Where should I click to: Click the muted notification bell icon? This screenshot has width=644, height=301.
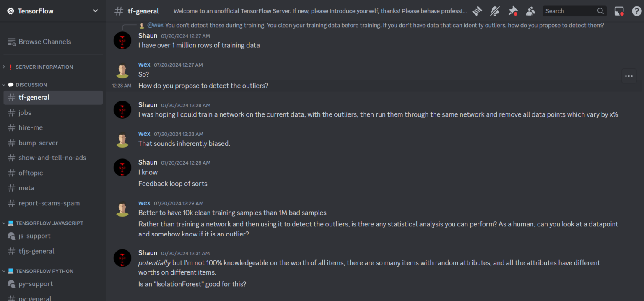point(495,11)
